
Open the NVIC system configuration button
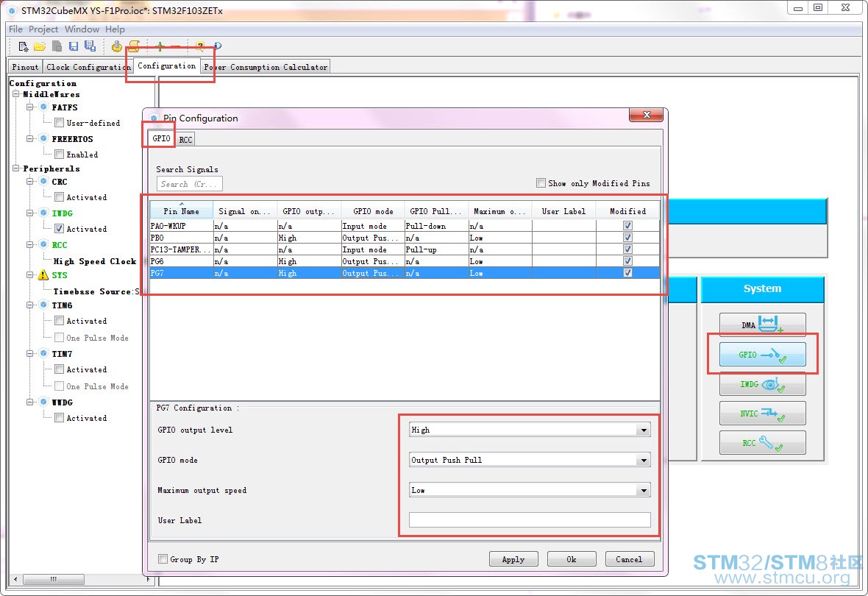762,414
